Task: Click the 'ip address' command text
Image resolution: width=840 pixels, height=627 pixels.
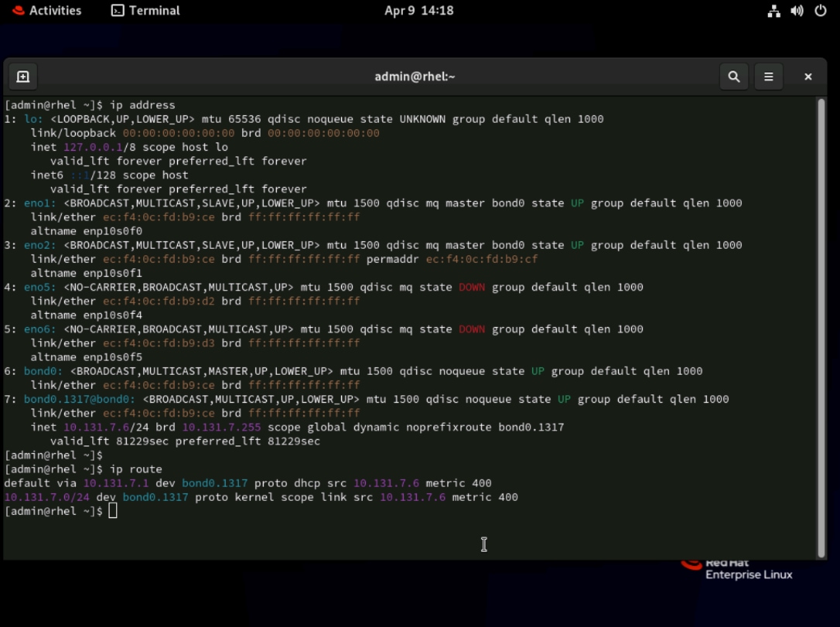Action: [142, 105]
